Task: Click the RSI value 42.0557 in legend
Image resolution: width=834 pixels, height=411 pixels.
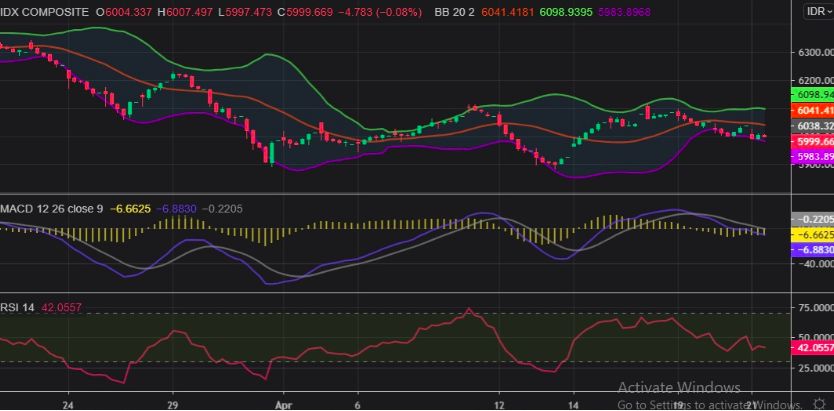Action: [62, 307]
